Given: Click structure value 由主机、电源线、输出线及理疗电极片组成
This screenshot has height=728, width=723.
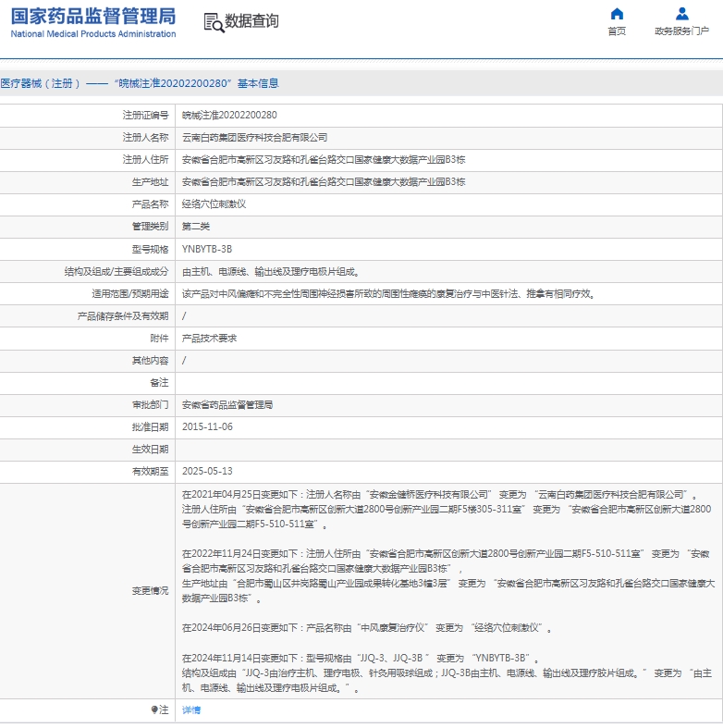Looking at the screenshot, I should (x=271, y=272).
